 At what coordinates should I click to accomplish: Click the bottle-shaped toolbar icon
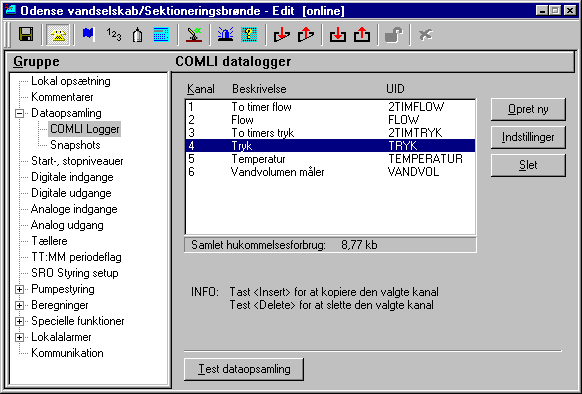coord(138,35)
